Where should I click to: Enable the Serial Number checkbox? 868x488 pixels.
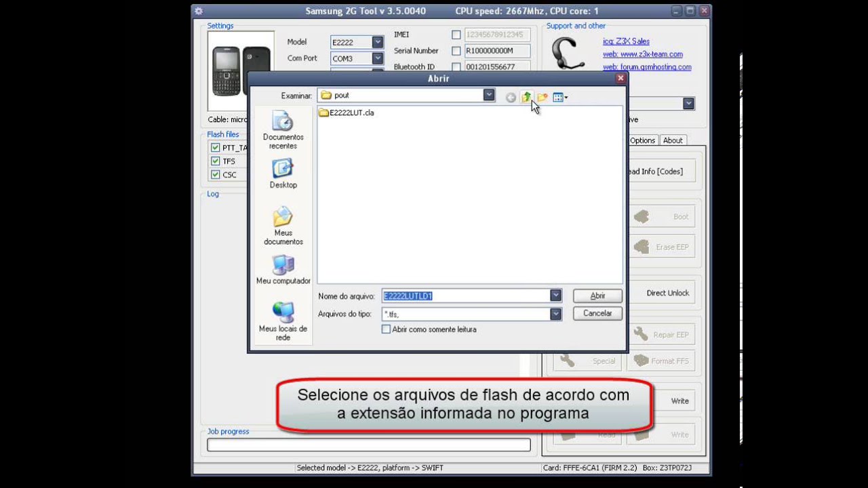click(456, 51)
